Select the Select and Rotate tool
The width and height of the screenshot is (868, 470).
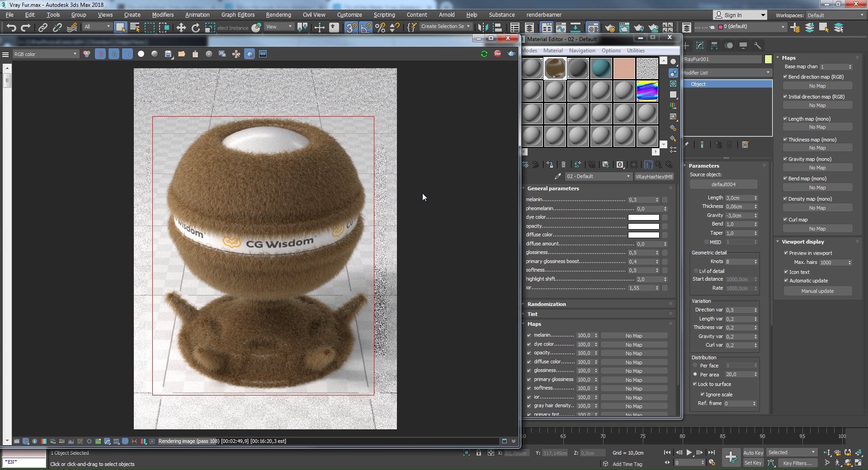point(195,28)
